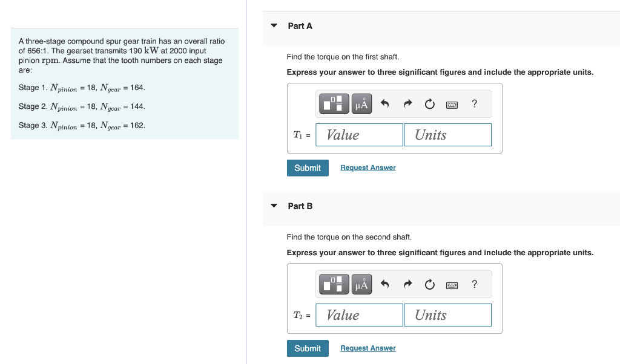Click the T2 Value input field

tap(358, 314)
